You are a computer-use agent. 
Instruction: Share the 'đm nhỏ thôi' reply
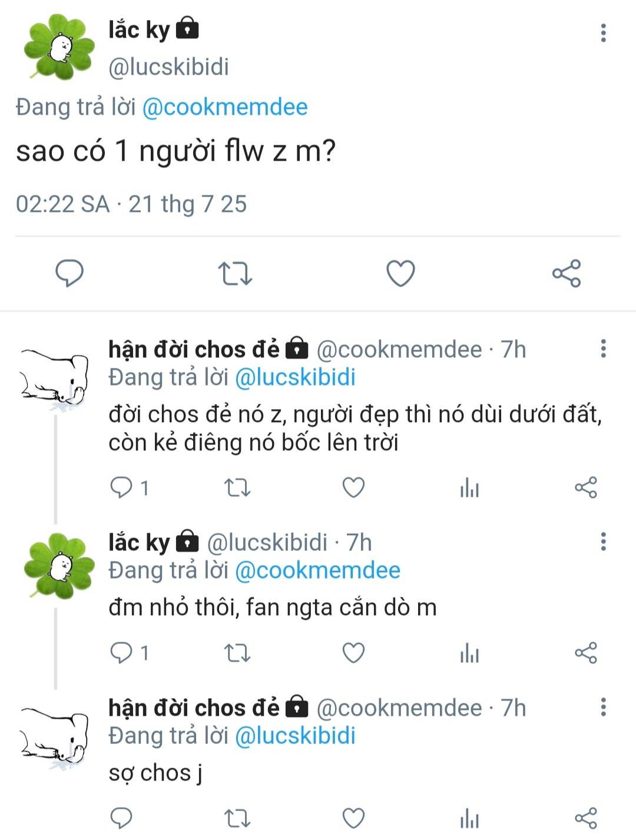pos(585,653)
